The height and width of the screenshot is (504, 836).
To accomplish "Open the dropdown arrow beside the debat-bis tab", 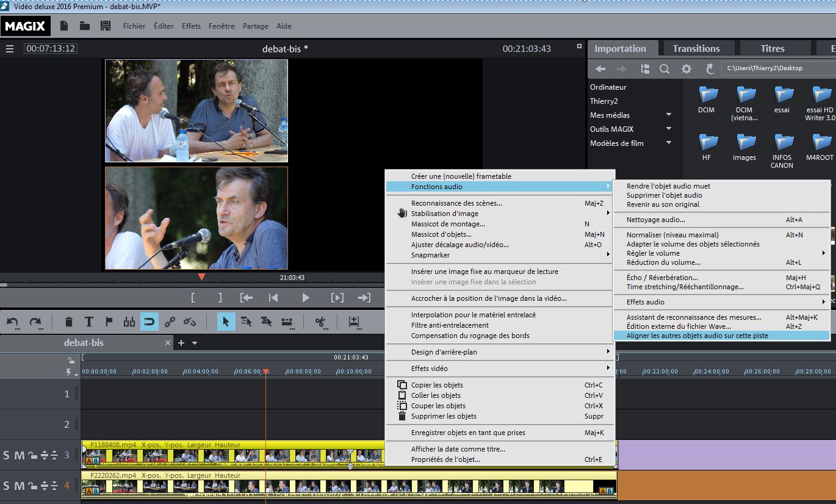I will coord(195,344).
